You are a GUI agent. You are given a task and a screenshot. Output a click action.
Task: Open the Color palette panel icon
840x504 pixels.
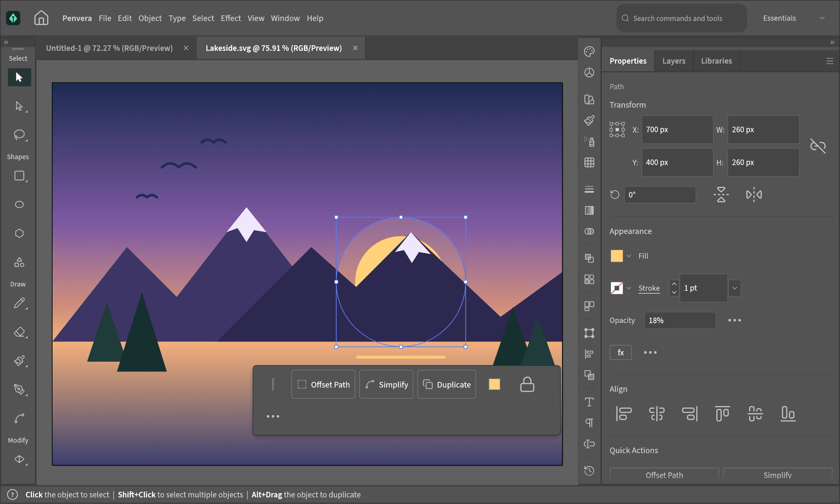(589, 52)
